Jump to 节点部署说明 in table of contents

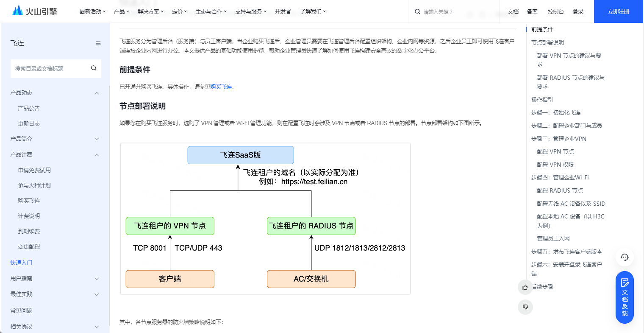click(547, 42)
